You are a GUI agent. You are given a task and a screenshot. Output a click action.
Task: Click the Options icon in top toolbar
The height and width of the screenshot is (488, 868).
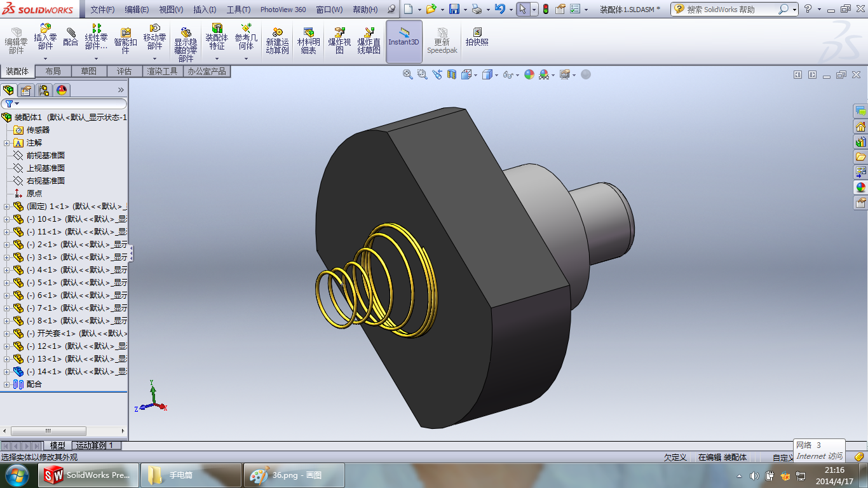pyautogui.click(x=574, y=9)
